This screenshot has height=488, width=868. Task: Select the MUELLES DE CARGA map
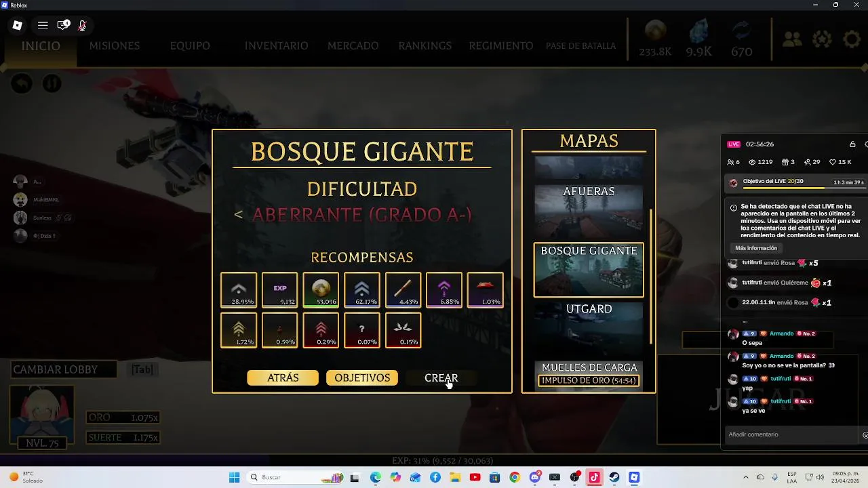click(589, 375)
